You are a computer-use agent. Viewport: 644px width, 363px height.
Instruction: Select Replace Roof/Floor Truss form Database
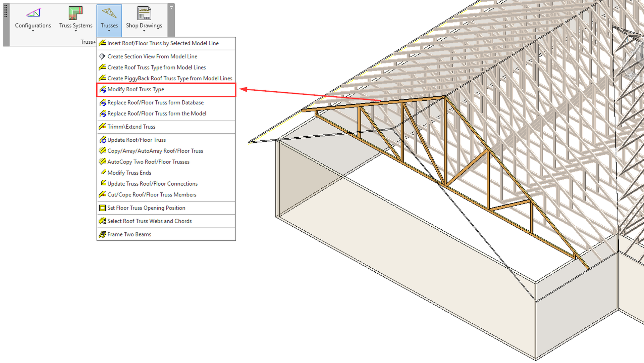155,103
